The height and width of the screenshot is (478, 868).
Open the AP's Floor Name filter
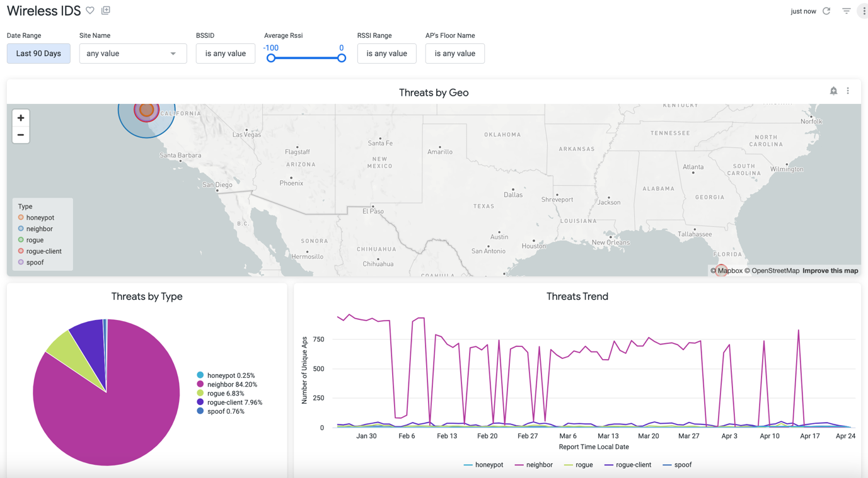(454, 54)
